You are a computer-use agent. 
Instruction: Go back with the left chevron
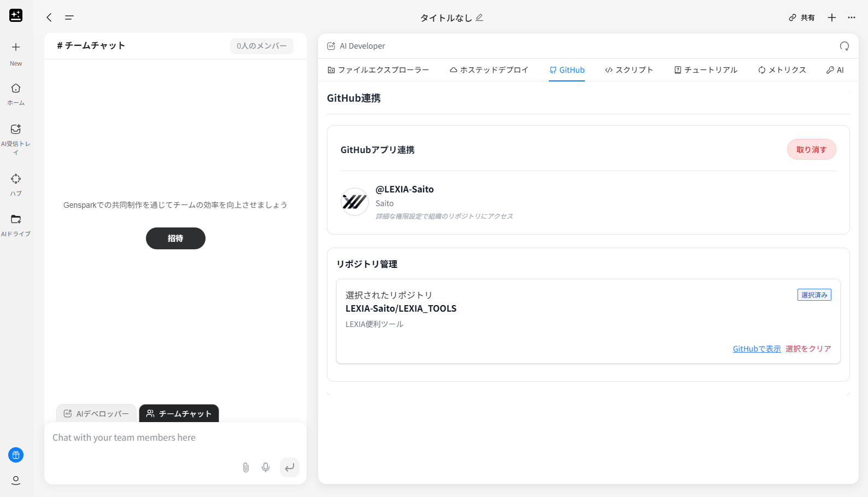click(49, 17)
